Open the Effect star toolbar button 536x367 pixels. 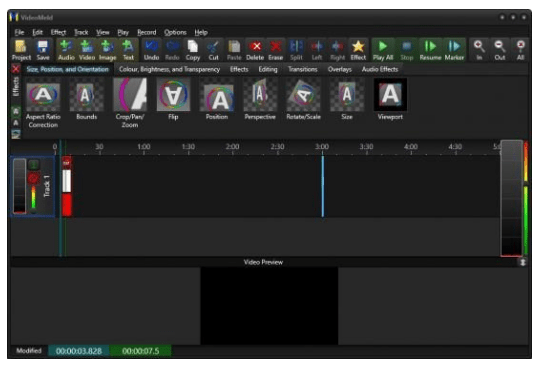coord(358,50)
